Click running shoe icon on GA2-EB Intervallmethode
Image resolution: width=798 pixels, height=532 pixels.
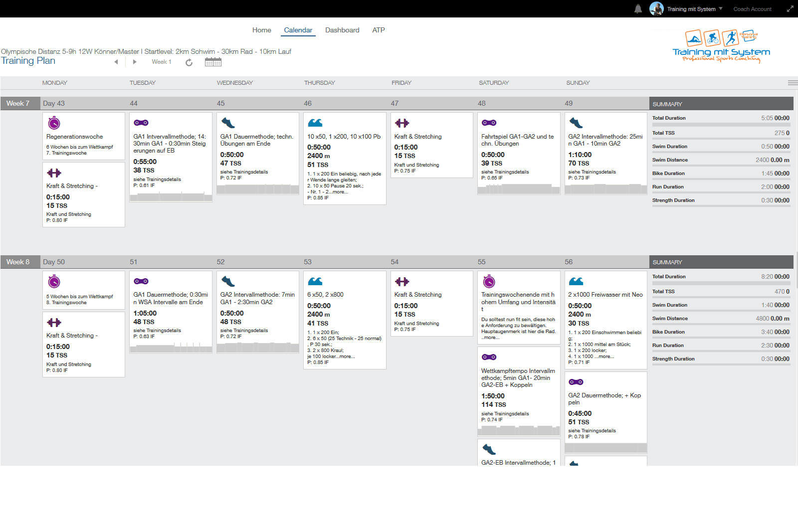click(x=489, y=450)
